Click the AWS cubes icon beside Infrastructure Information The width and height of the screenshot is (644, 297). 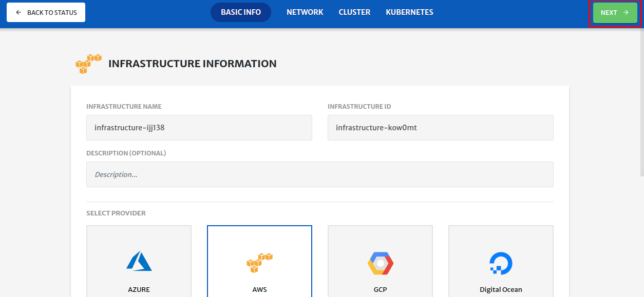tap(88, 64)
